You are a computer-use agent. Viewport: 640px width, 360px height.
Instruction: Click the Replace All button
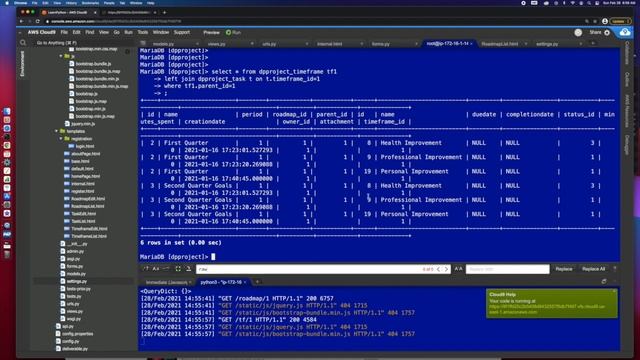click(x=593, y=269)
